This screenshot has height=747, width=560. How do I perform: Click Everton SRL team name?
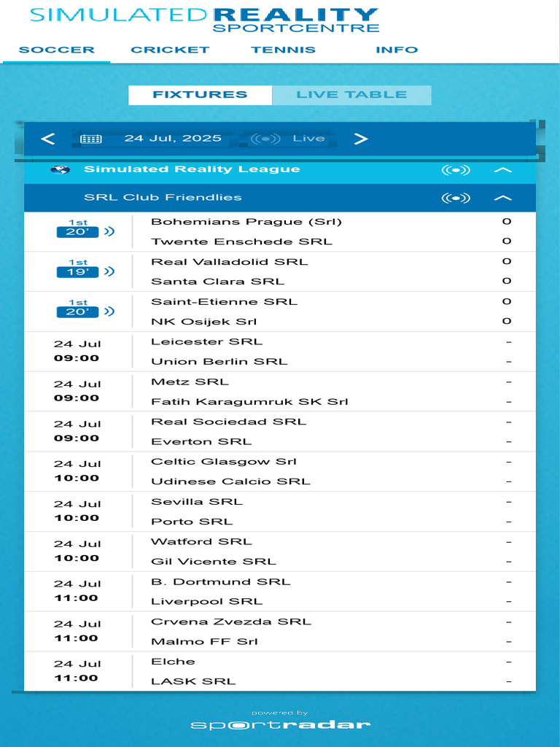201,441
